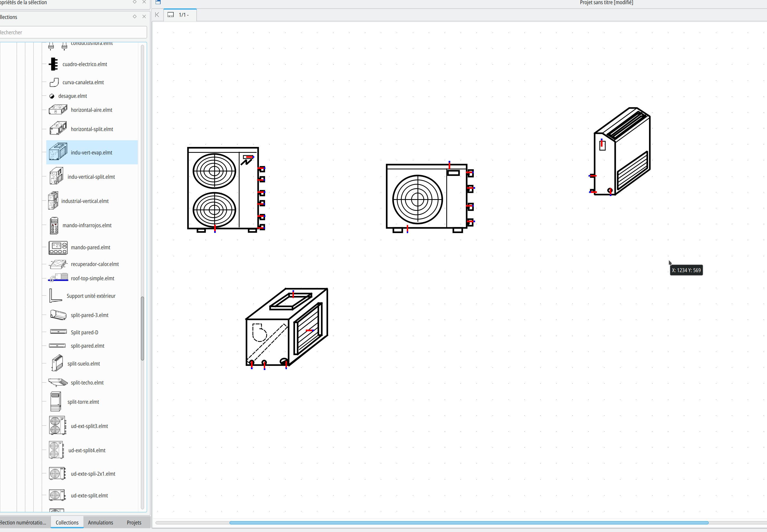
Task: Select the industrial-vertical.elmt icon
Action: (53, 201)
